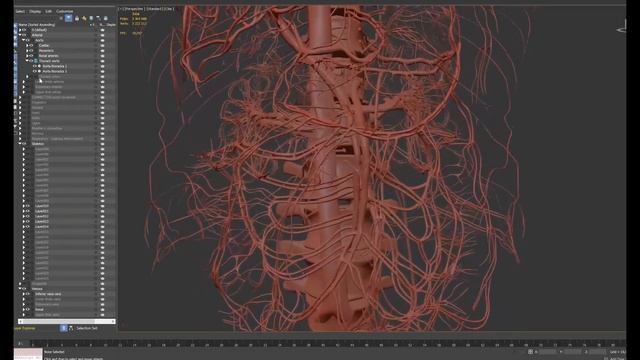Hide the Coeliac layer

click(31, 45)
